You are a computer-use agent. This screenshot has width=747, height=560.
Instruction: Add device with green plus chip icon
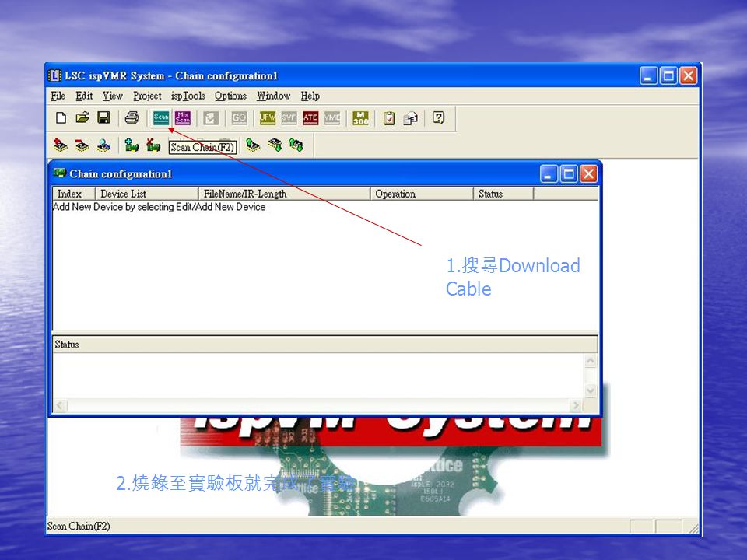[132, 145]
